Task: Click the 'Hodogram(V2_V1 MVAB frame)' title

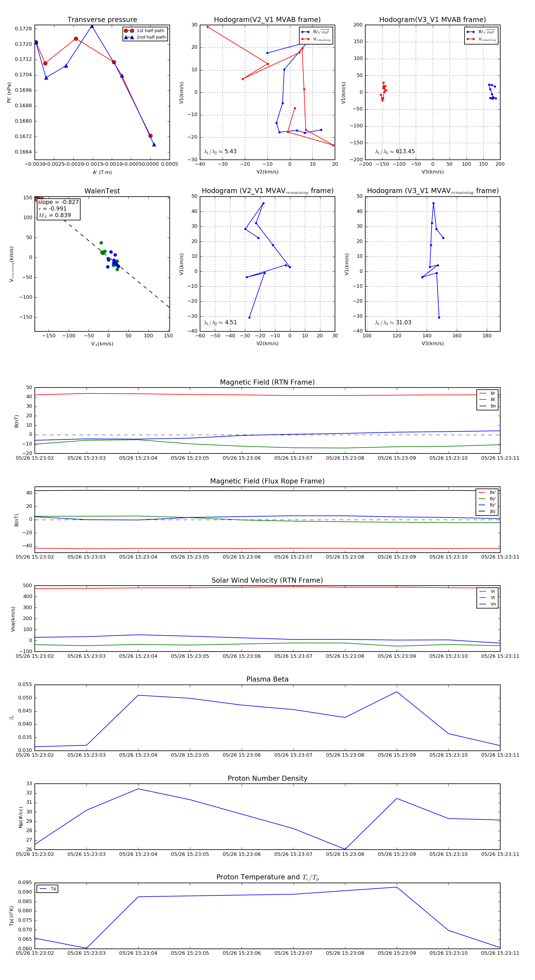Action: 267,20
